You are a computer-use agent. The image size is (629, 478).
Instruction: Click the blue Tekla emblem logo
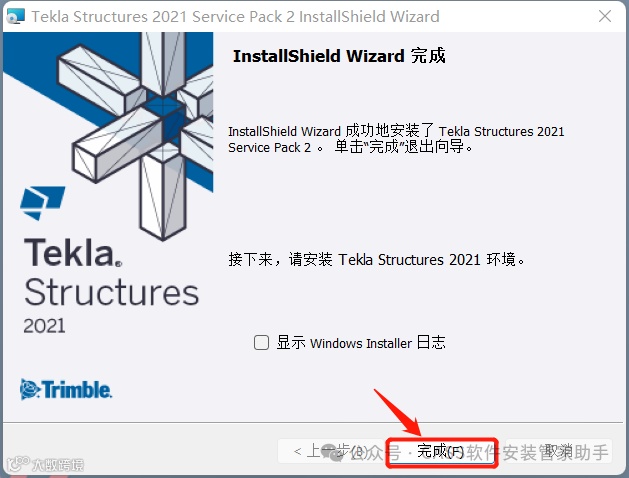42,203
